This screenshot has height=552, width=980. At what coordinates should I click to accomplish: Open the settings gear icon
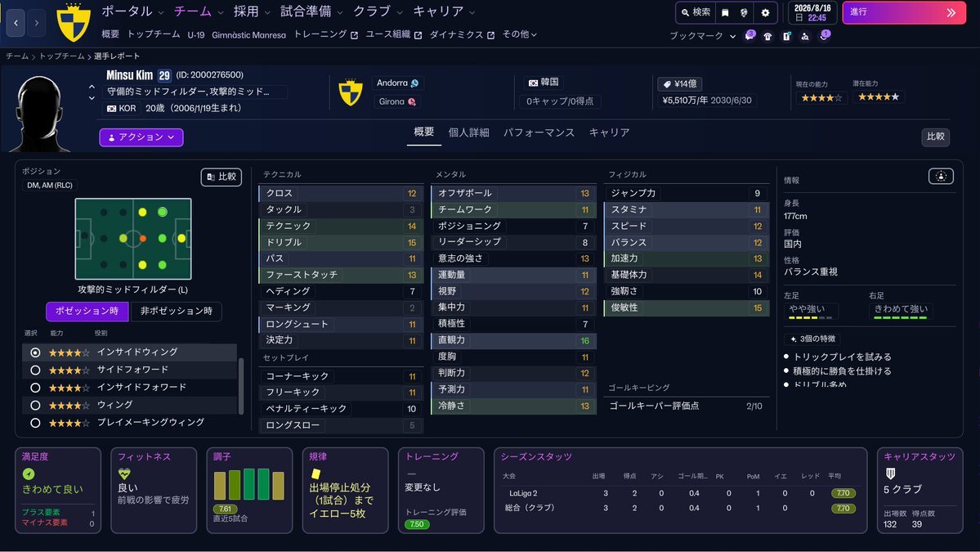765,13
